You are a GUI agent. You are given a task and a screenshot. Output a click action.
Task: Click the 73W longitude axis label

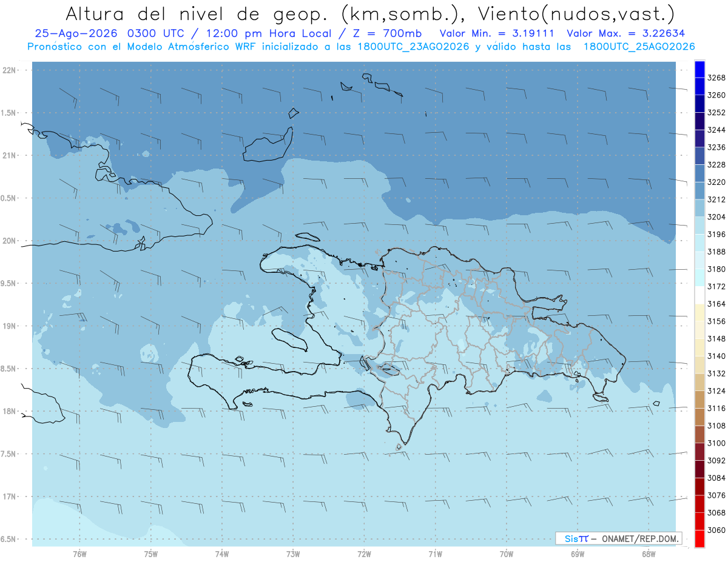click(x=293, y=554)
